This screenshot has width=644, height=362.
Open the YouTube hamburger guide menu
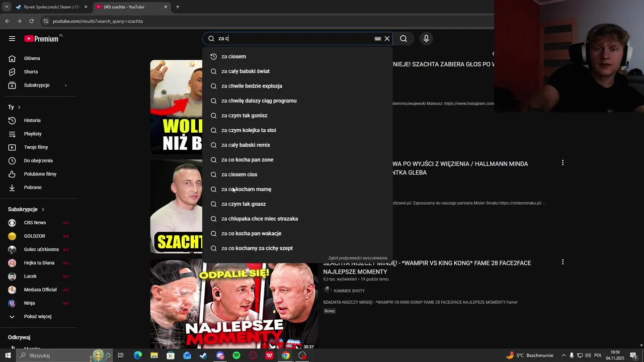pyautogui.click(x=12, y=39)
